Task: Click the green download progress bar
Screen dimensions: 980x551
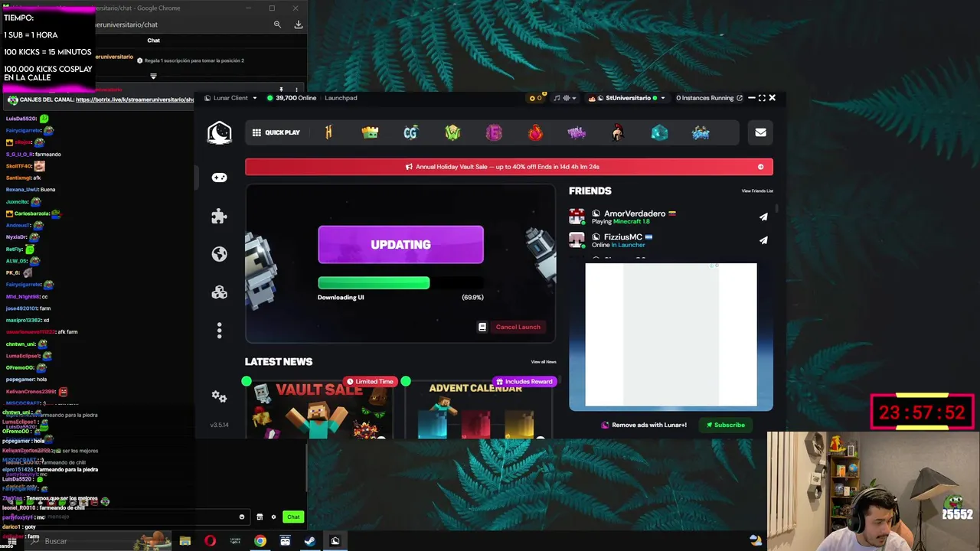Action: pyautogui.click(x=374, y=283)
